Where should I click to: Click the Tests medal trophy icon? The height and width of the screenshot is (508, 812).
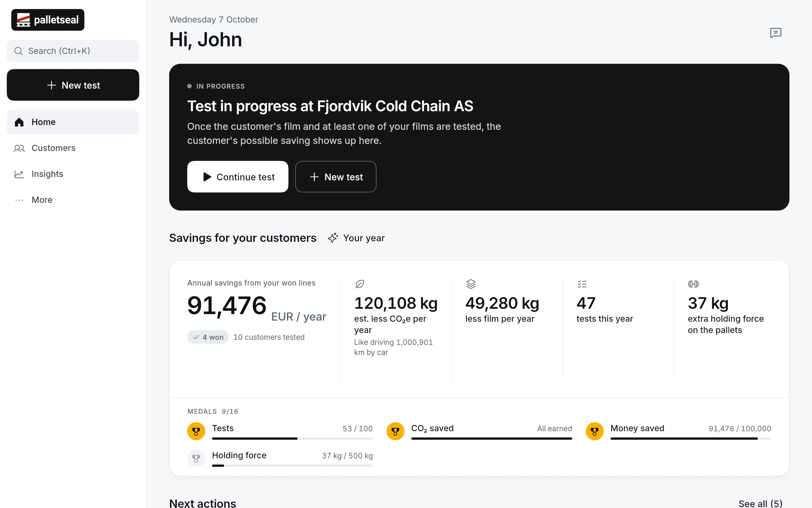[196, 431]
